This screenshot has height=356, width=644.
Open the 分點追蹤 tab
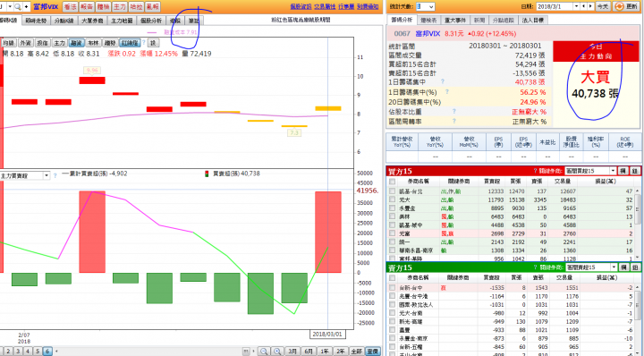pos(503,20)
